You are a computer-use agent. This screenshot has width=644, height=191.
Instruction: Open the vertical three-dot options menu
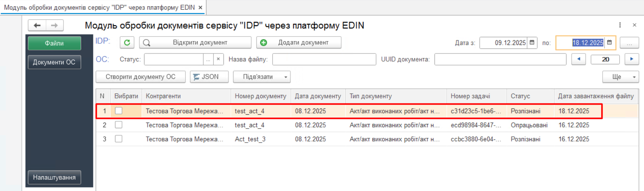click(x=620, y=25)
